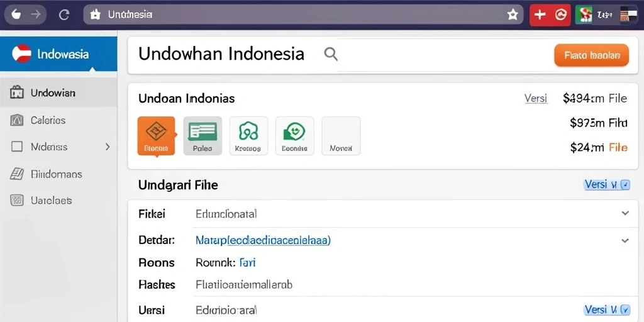Screen dimensions: 644x322
Task: Open the Biindomans sidebar item
Action: (58, 174)
